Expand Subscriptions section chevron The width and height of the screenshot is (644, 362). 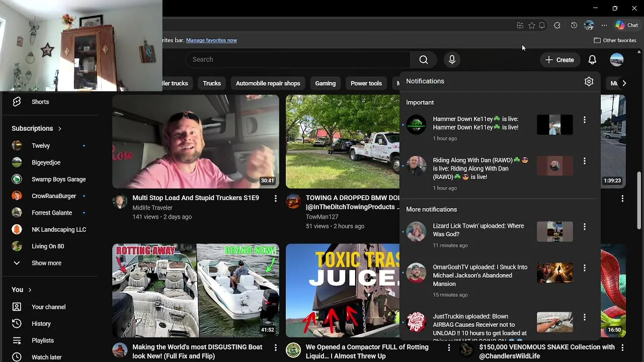click(x=59, y=129)
